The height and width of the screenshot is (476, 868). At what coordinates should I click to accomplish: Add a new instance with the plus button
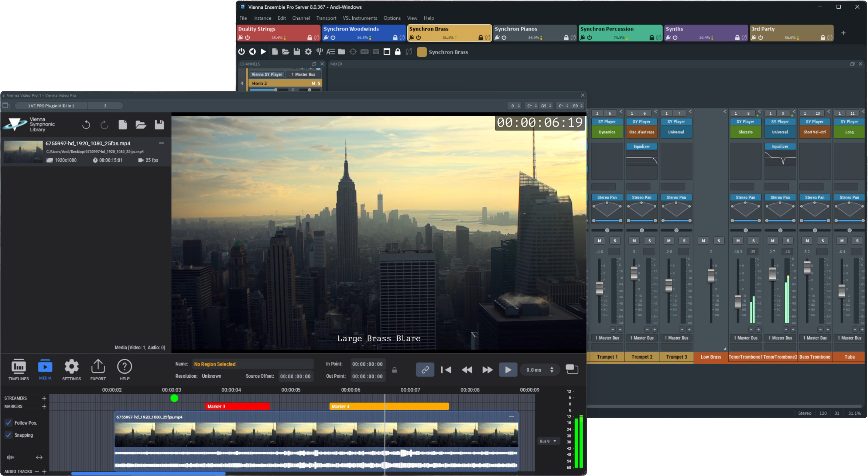843,33
